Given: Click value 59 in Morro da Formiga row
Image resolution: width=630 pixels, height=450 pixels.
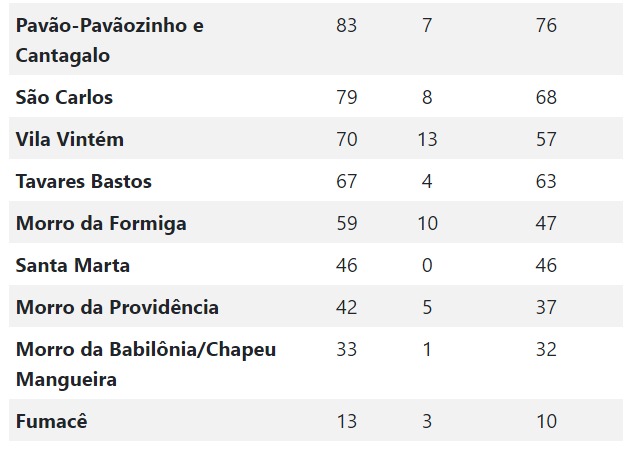Looking at the screenshot, I should click(x=347, y=223).
